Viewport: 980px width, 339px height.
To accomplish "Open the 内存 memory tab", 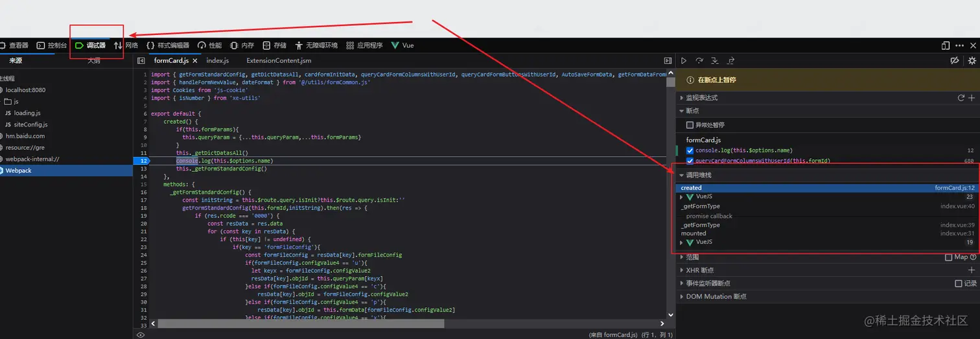I will (242, 45).
